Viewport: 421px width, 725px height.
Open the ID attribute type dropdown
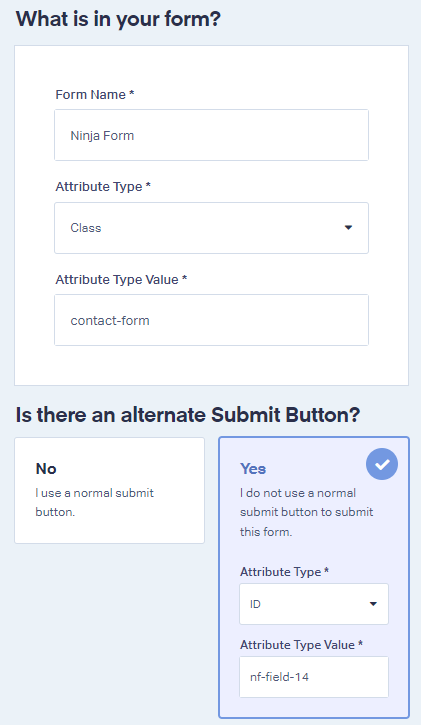click(314, 604)
